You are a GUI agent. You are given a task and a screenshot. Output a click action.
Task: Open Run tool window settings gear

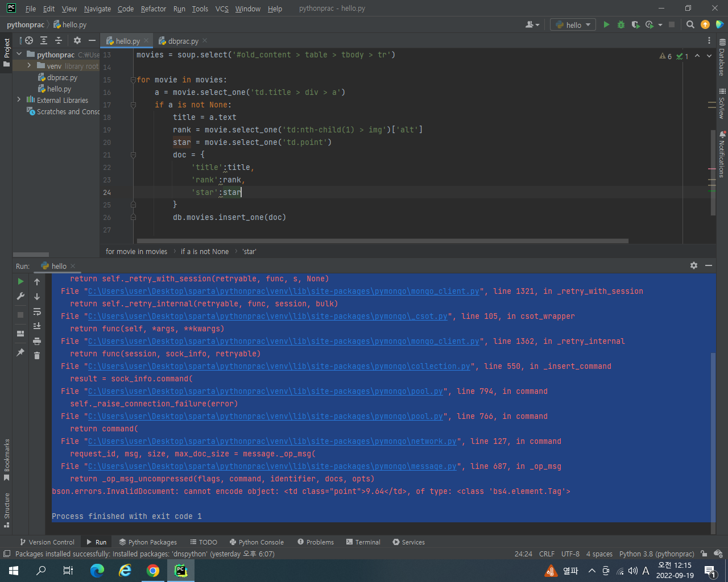[x=694, y=265]
